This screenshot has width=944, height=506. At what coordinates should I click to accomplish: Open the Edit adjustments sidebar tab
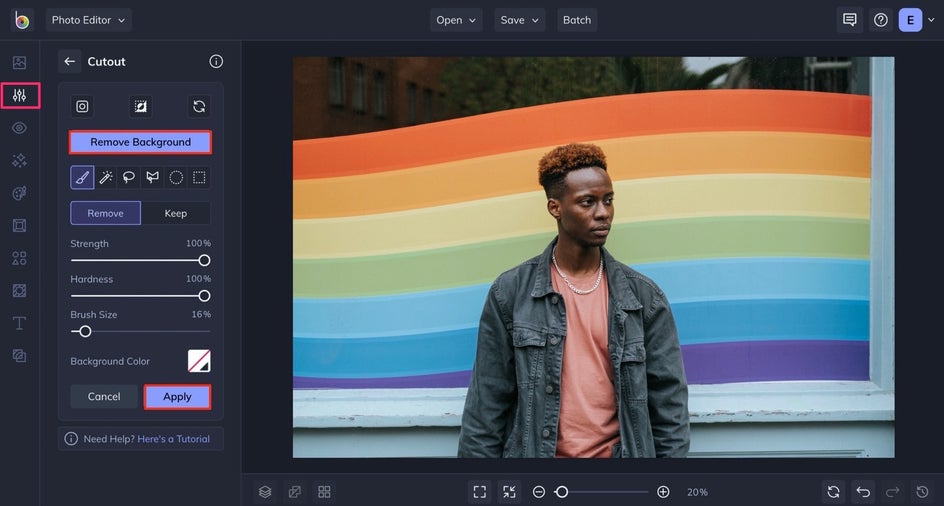pyautogui.click(x=19, y=95)
